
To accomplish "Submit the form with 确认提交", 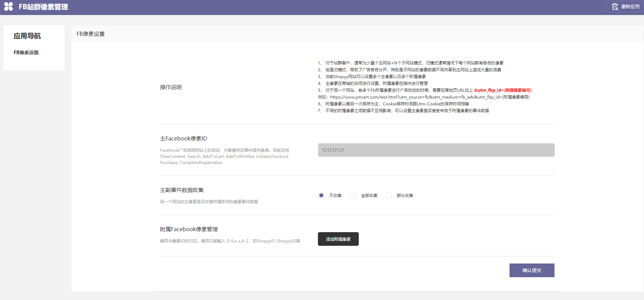I will tap(532, 270).
